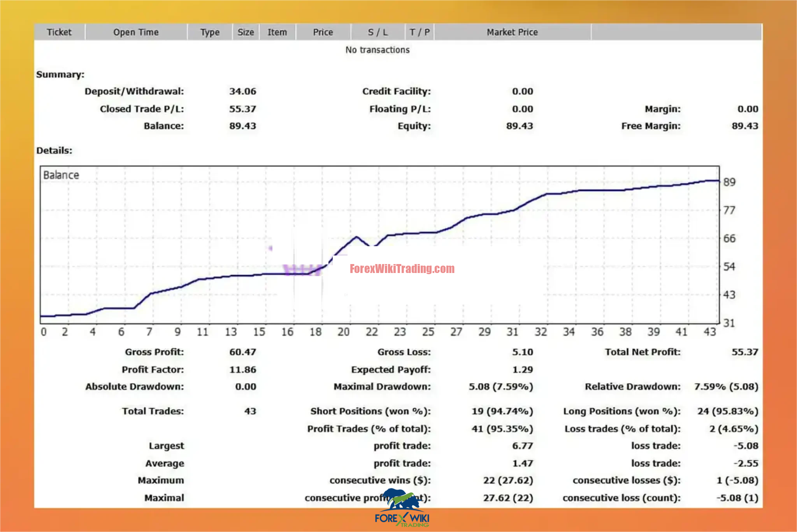Viewport: 797px width, 532px height.
Task: Click the Balance chart title label
Action: 61,175
